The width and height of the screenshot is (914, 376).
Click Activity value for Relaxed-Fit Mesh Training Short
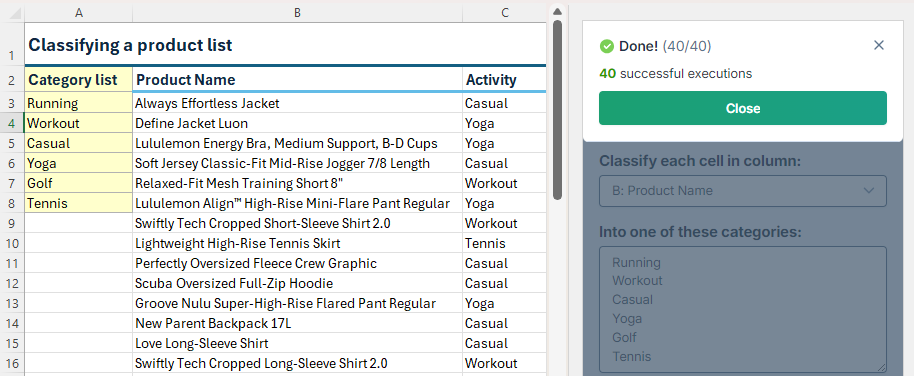[504, 183]
